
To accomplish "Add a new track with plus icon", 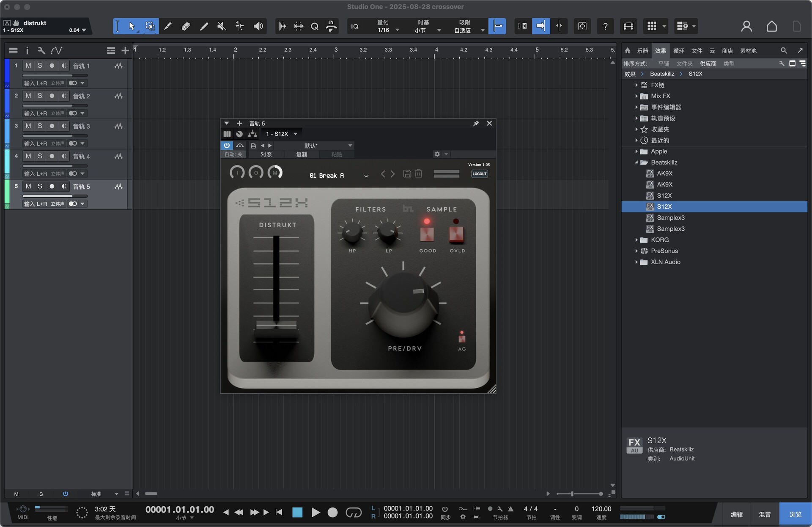I will pos(125,51).
